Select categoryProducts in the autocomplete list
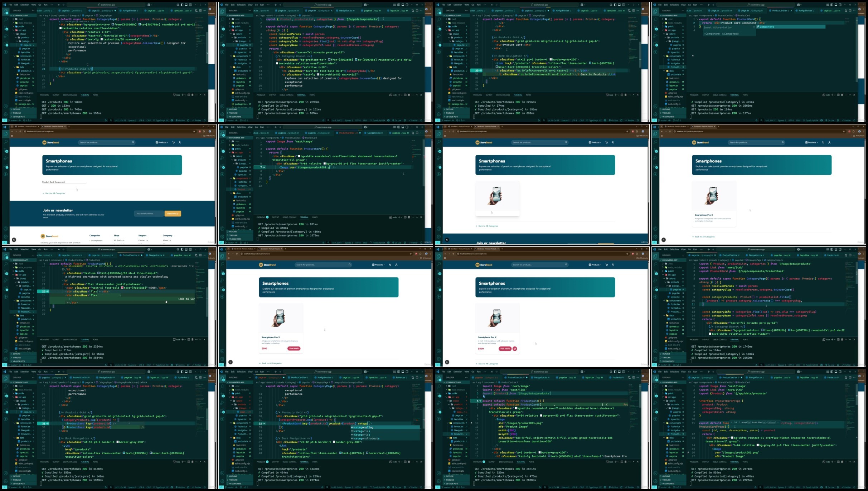This screenshot has width=868, height=491. [366, 438]
